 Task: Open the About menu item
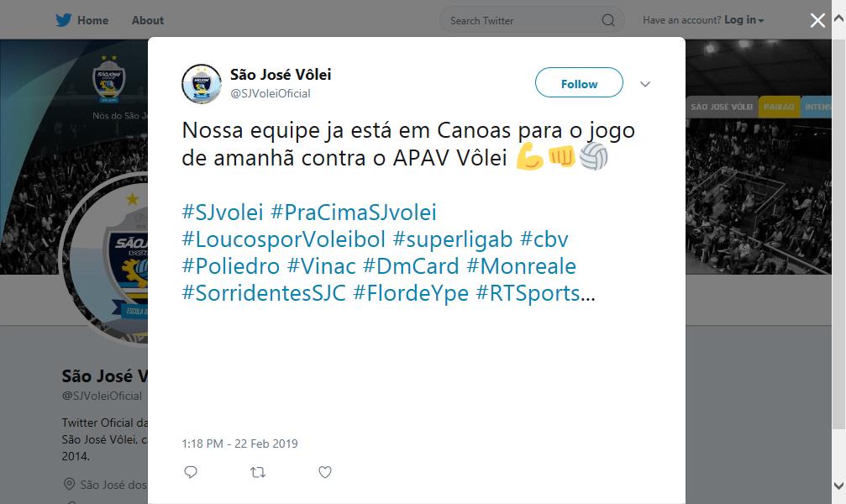(x=147, y=20)
